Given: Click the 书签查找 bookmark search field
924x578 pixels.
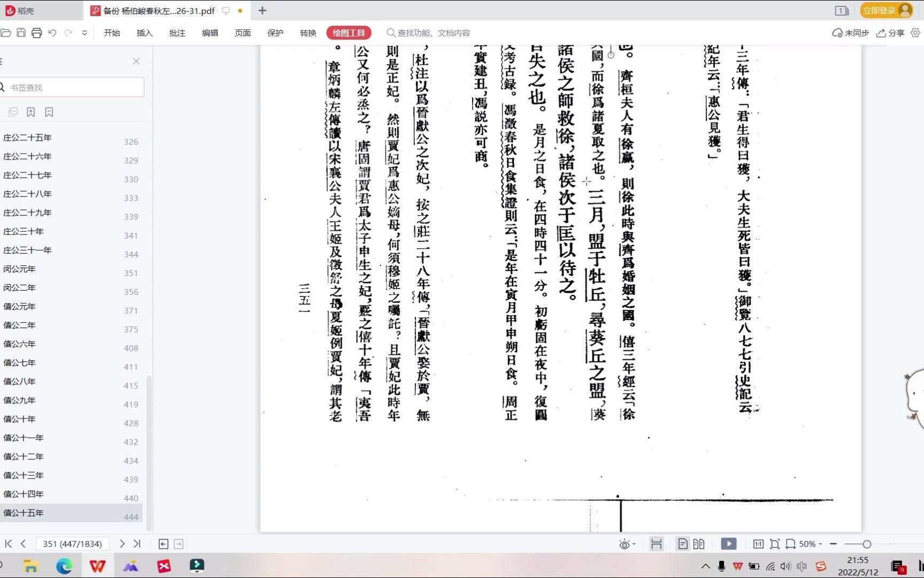Looking at the screenshot, I should [x=71, y=87].
